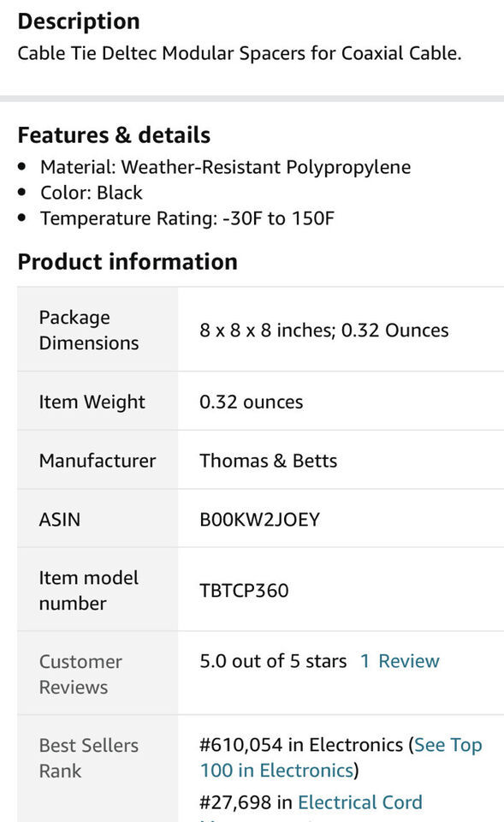The width and height of the screenshot is (504, 822).
Task: Open the 1 Review link
Action: (x=400, y=661)
